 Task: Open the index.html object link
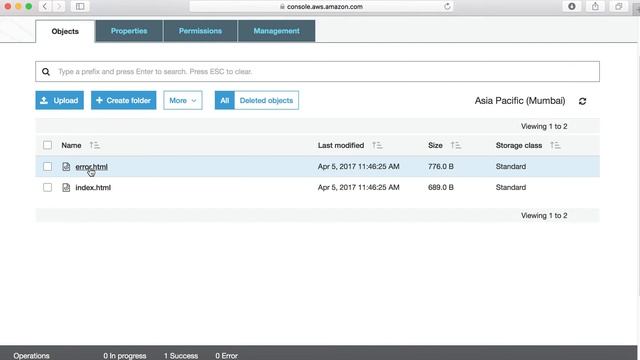93,187
